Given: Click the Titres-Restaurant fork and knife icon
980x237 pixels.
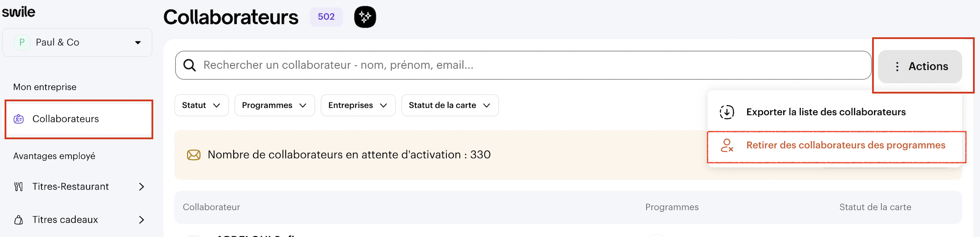Looking at the screenshot, I should pyautogui.click(x=19, y=186).
